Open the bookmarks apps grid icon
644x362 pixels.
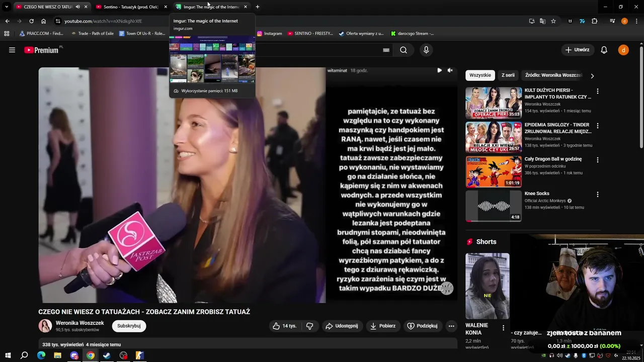(7, 34)
